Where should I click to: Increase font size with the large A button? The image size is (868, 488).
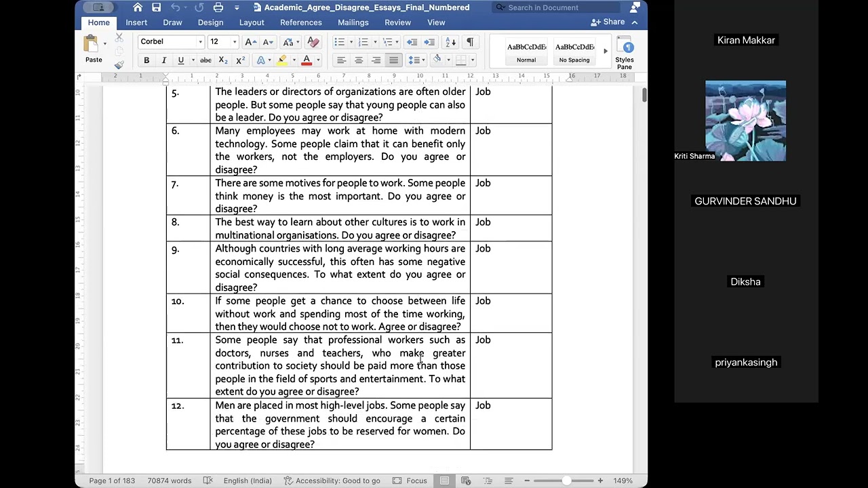tap(250, 42)
